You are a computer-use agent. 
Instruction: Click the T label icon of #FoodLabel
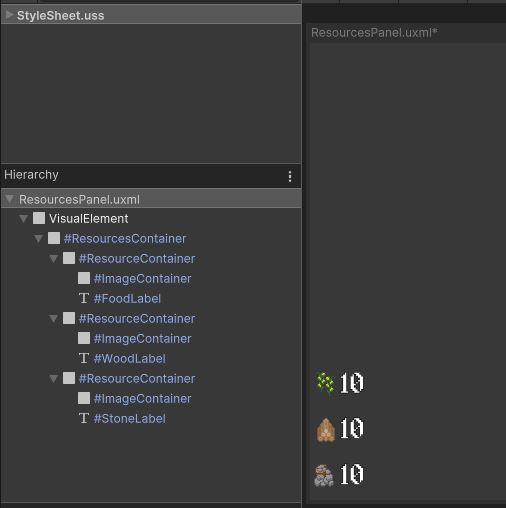[84, 298]
